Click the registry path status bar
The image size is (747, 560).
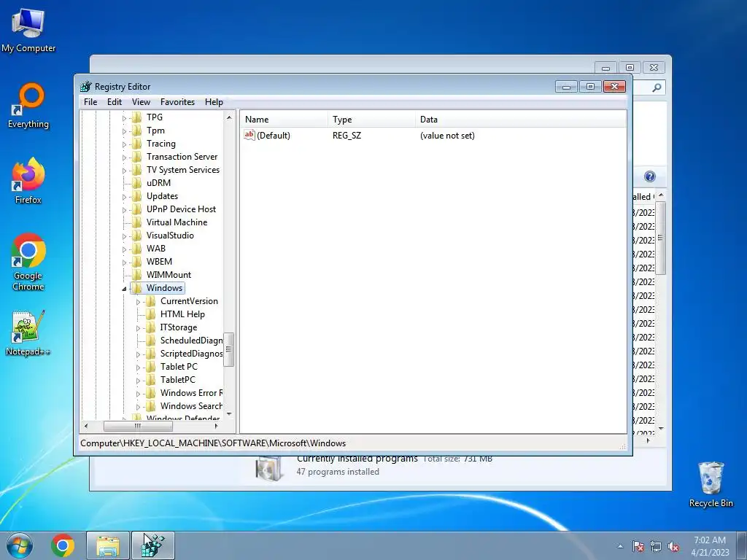353,443
